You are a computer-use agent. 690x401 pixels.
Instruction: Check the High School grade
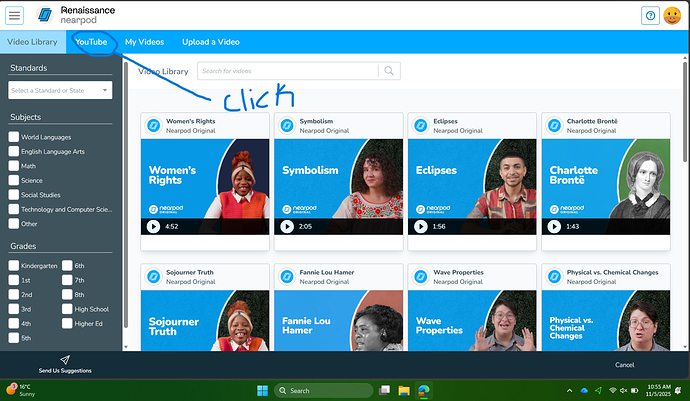[x=67, y=309]
